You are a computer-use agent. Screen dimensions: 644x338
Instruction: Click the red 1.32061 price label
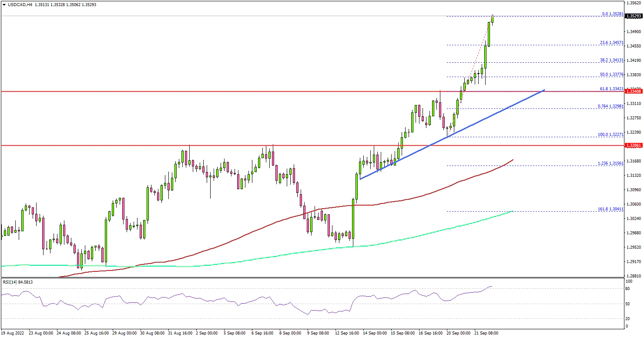tap(633, 145)
